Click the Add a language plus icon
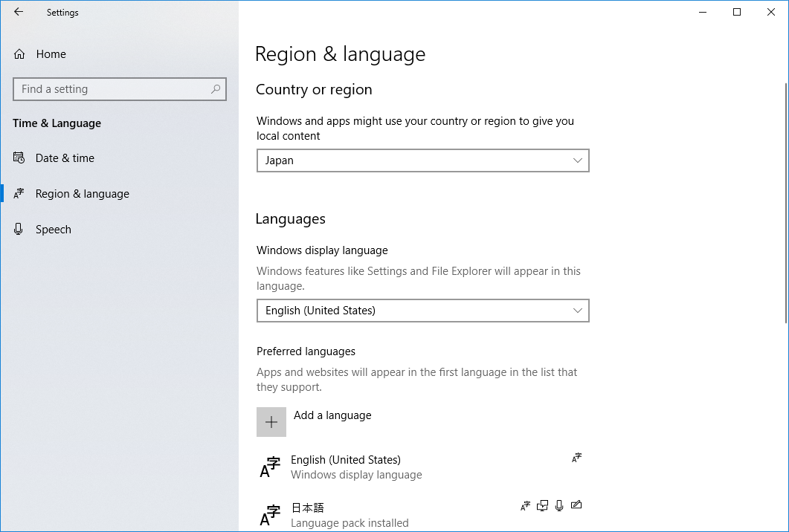The image size is (789, 532). tap(271, 422)
